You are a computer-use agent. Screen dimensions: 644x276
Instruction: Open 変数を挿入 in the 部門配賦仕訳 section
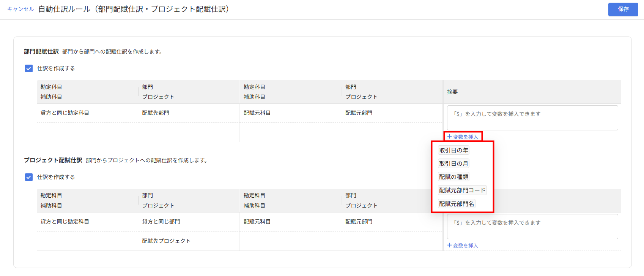463,136
